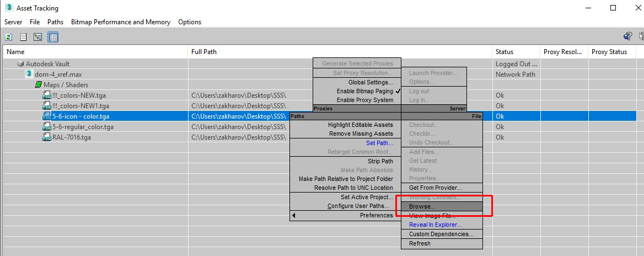Click greyed Checkin... entry
Image resolution: width=644 pixels, height=256 pixels.
[x=422, y=134]
